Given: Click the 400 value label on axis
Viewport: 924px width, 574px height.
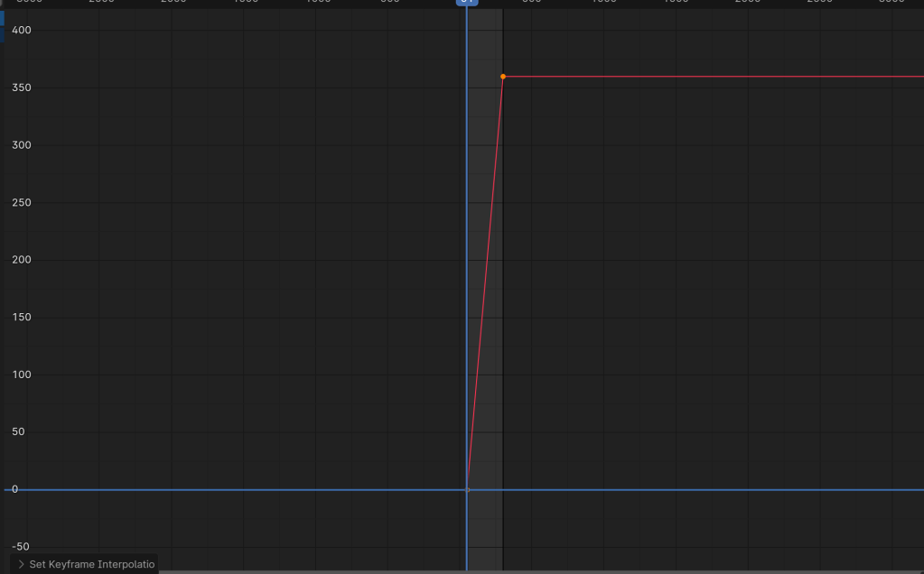Looking at the screenshot, I should coord(22,31).
